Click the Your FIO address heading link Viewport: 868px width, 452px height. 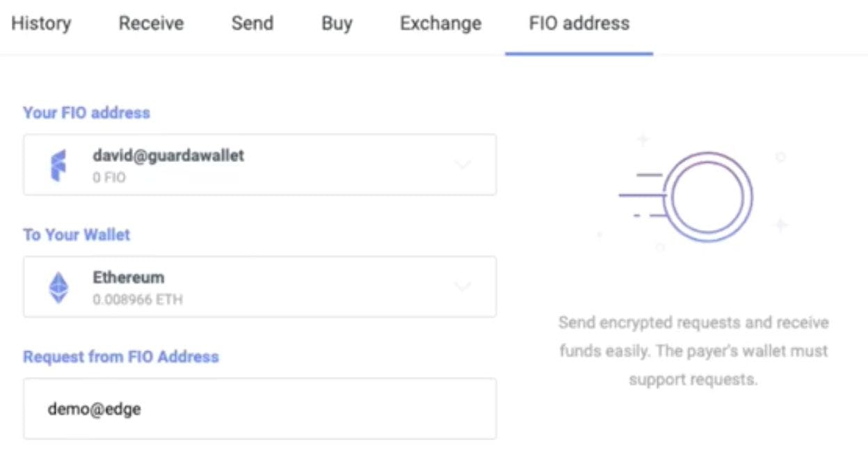[x=86, y=112]
